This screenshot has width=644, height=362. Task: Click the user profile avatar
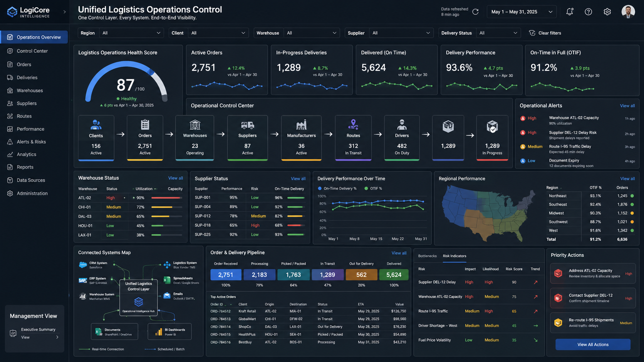[x=628, y=12]
